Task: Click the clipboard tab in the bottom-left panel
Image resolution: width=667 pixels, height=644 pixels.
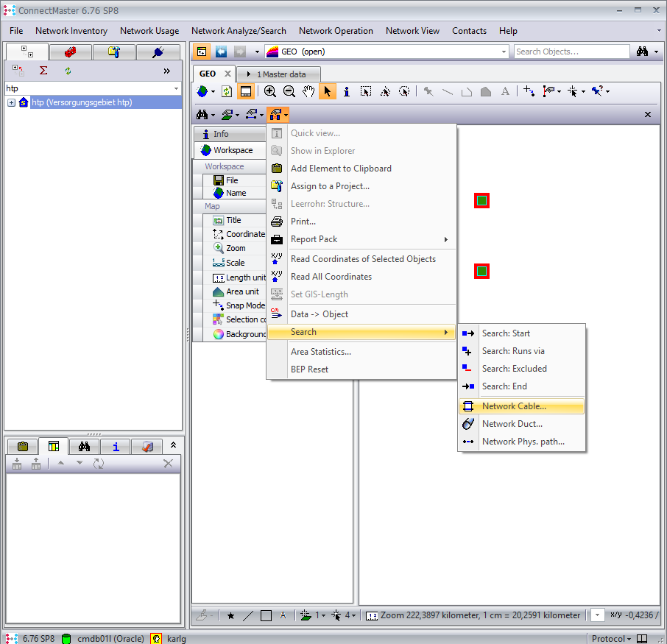Action: tap(23, 446)
